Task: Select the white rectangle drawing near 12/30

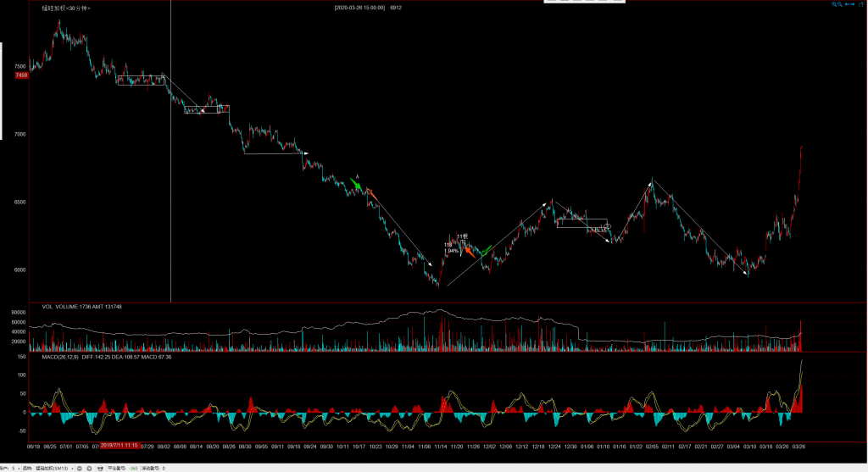Action: [581, 223]
